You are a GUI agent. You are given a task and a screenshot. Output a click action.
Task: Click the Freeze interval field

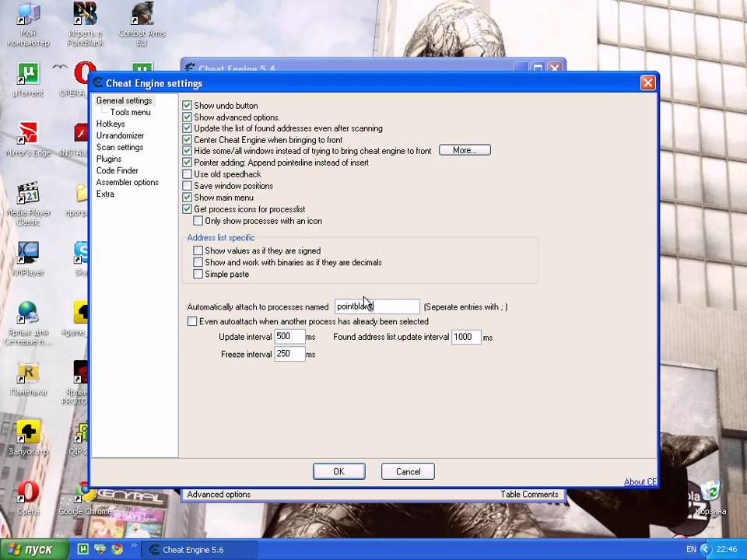289,354
